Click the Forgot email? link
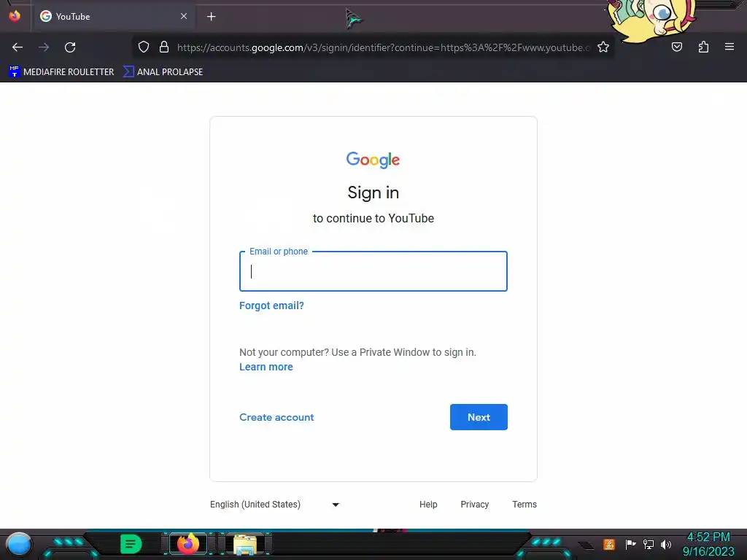The width and height of the screenshot is (747, 560). [x=271, y=306]
